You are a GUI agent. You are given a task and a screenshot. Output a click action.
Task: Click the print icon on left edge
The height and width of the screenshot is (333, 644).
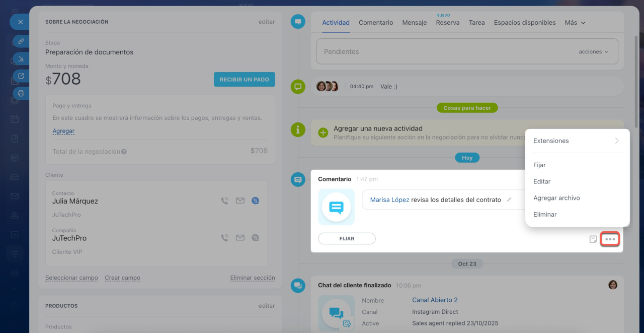21,93
